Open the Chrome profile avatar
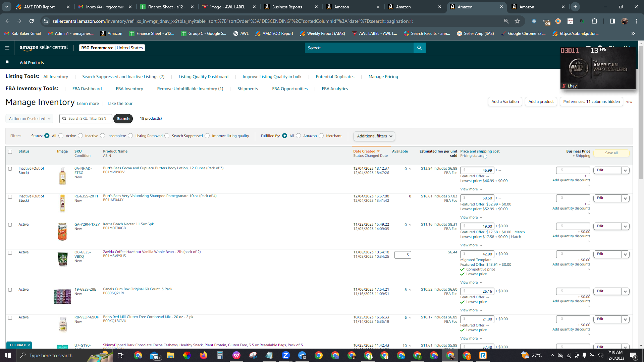 tap(625, 21)
